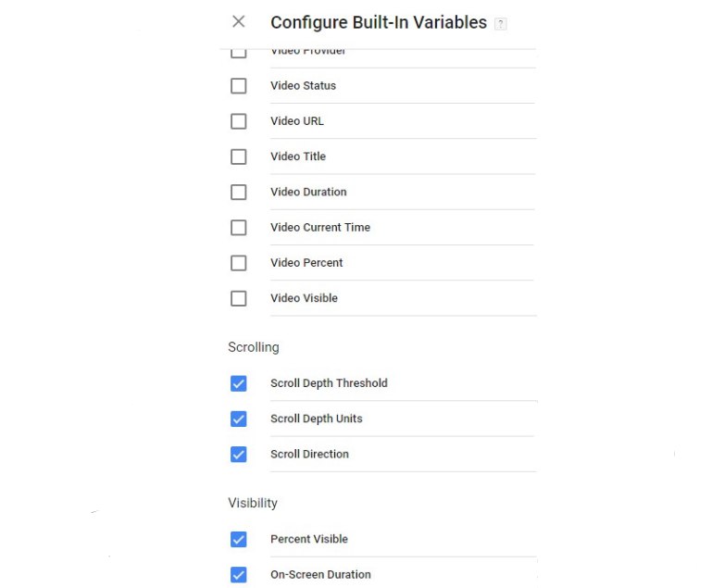
Task: Open help icon beside panel title
Action: 500,24
